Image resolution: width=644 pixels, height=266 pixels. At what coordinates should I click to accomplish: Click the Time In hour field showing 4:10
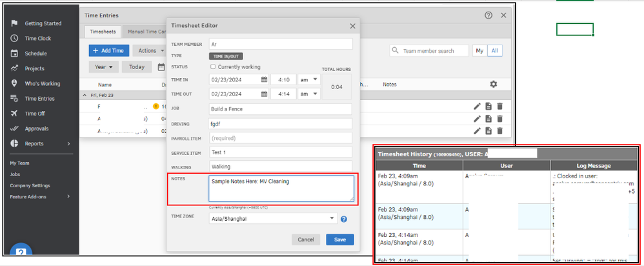(283, 79)
